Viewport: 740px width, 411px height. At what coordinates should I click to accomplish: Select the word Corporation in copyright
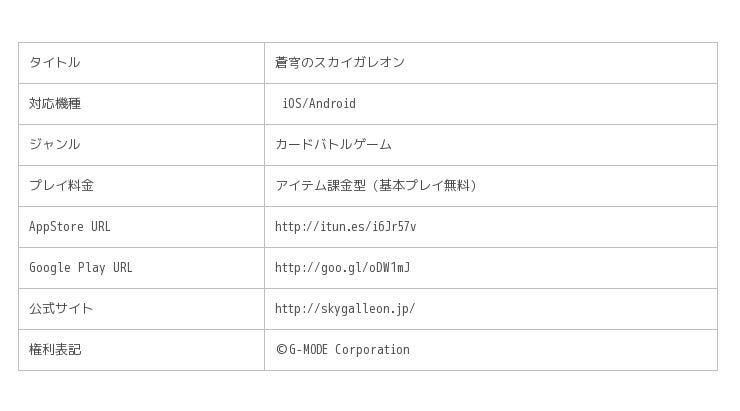(372, 350)
